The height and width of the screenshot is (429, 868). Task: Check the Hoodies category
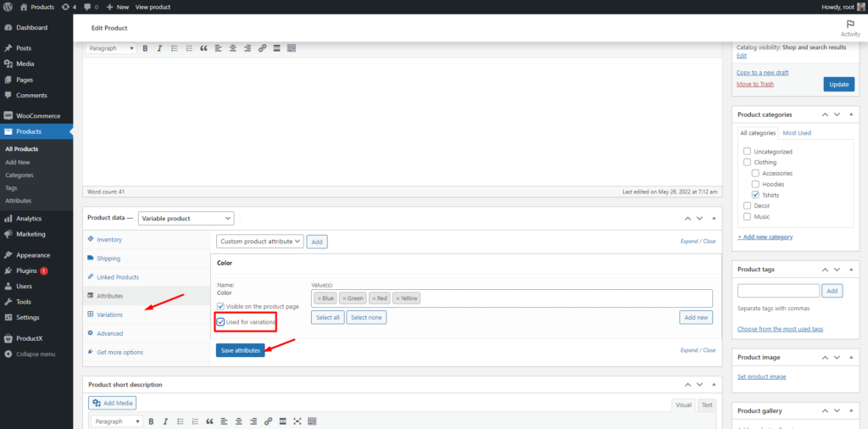pyautogui.click(x=755, y=184)
